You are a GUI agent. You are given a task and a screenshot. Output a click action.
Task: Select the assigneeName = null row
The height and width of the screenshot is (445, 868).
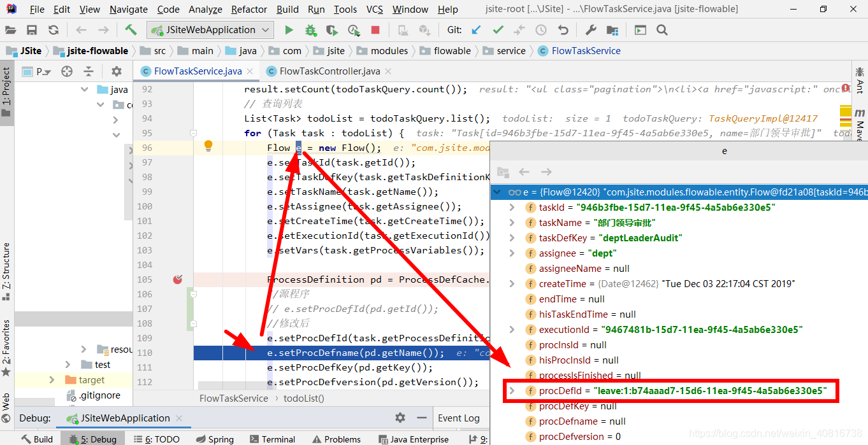[679, 269]
